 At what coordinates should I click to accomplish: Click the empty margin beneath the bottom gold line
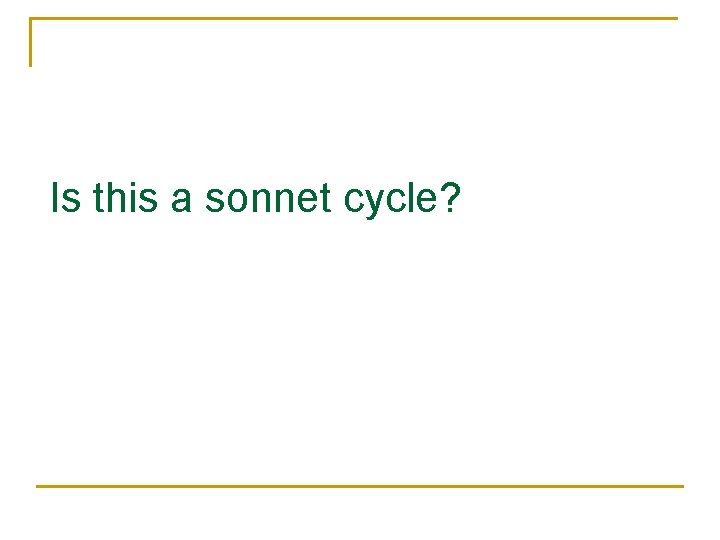coord(360,514)
